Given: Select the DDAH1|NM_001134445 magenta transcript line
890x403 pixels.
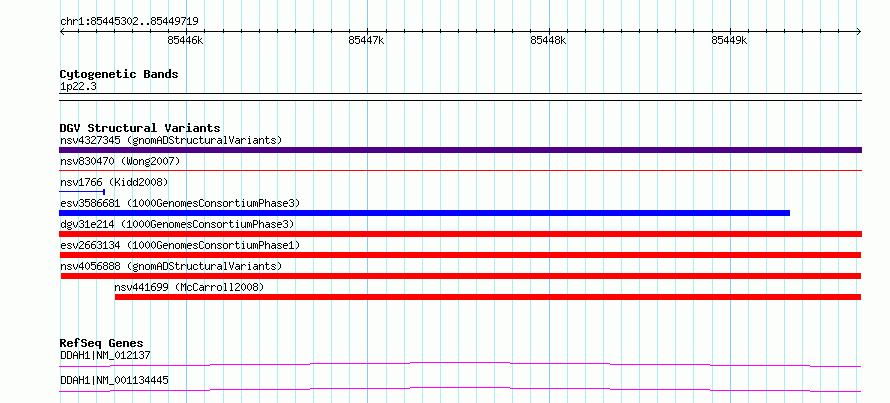Looking at the screenshot, I should click(460, 389).
